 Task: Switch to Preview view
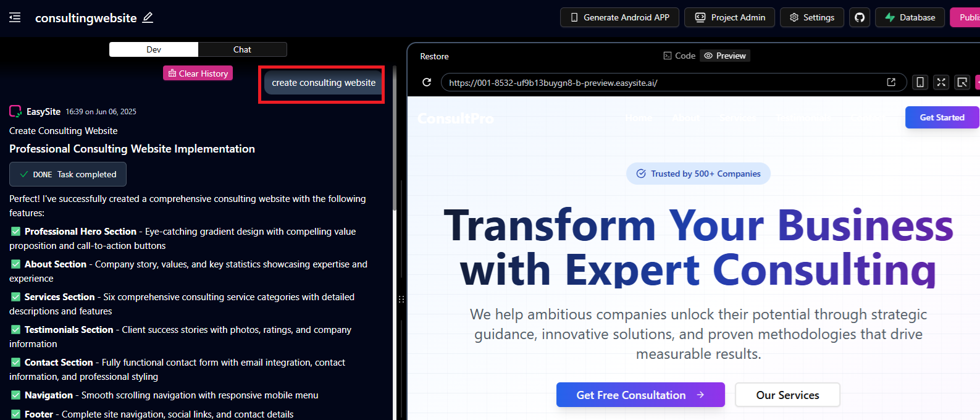(725, 56)
